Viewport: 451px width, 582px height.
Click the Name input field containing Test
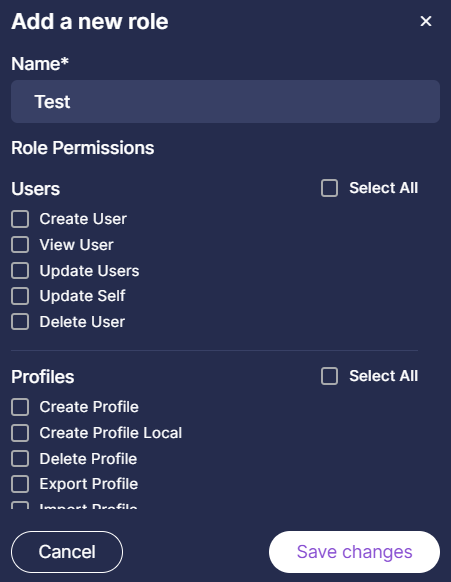pos(225,102)
